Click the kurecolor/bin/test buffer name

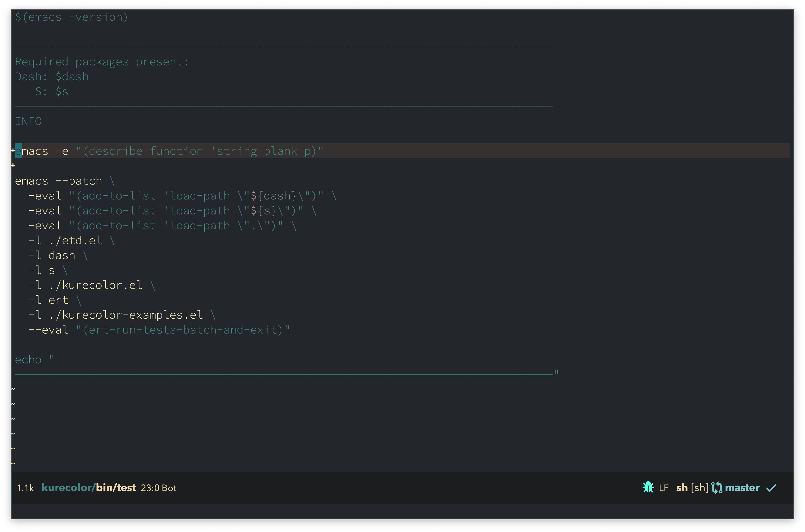point(88,488)
